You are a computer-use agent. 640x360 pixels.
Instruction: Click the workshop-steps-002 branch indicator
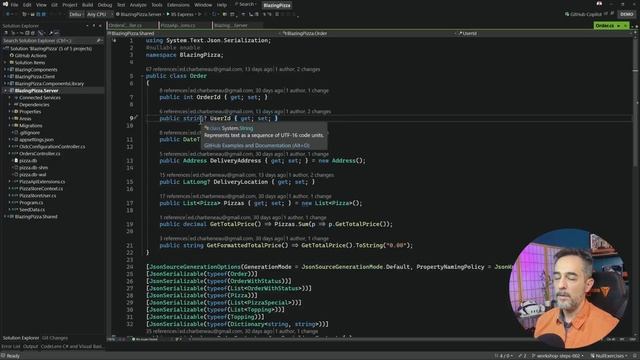[x=558, y=356]
